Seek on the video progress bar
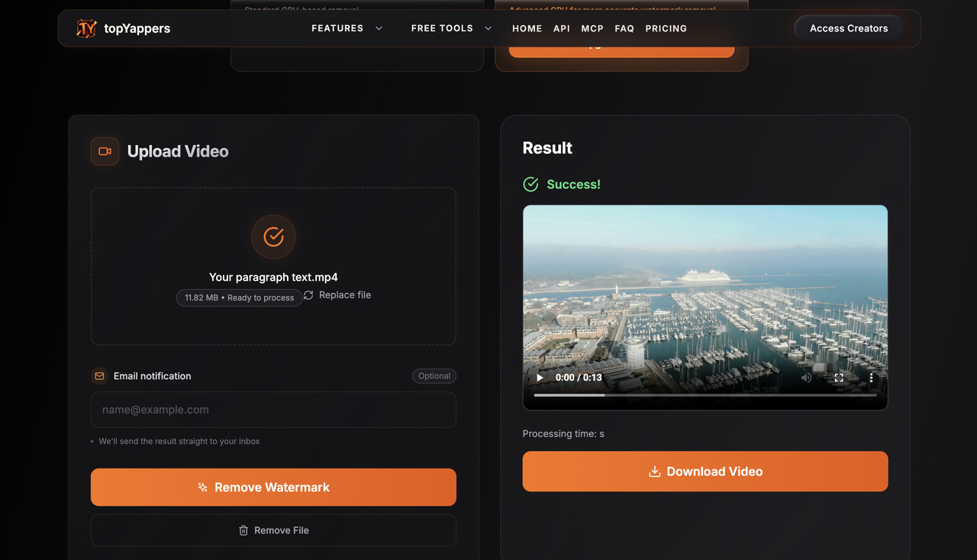Screen dimensions: 977x560 [x=705, y=395]
